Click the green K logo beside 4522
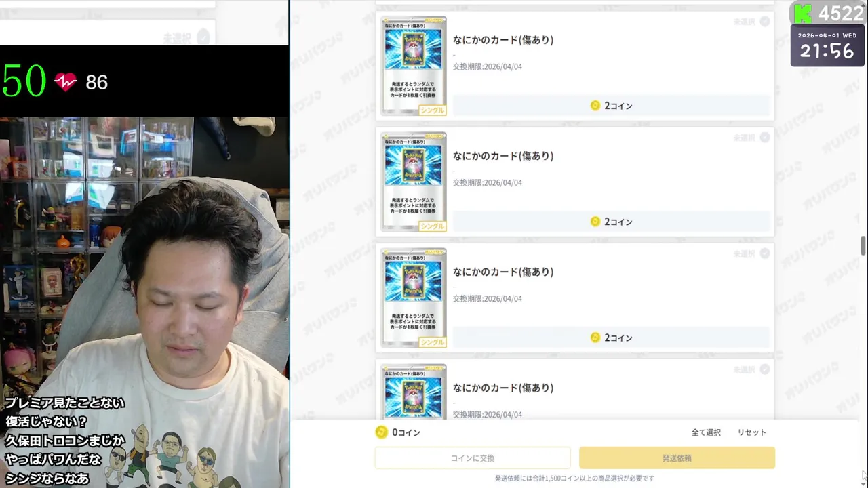This screenshot has width=868, height=488. [803, 13]
